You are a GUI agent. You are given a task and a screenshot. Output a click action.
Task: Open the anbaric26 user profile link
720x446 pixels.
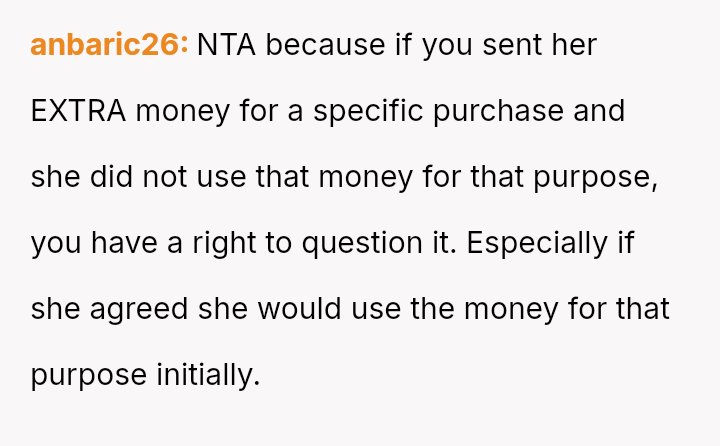tap(109, 45)
